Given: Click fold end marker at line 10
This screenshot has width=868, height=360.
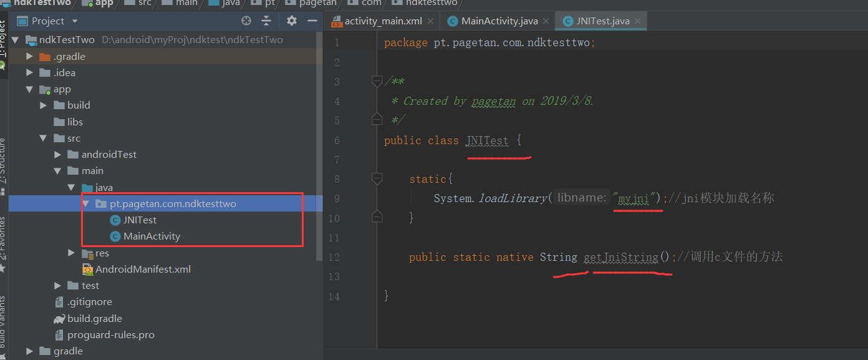Looking at the screenshot, I should [x=377, y=216].
